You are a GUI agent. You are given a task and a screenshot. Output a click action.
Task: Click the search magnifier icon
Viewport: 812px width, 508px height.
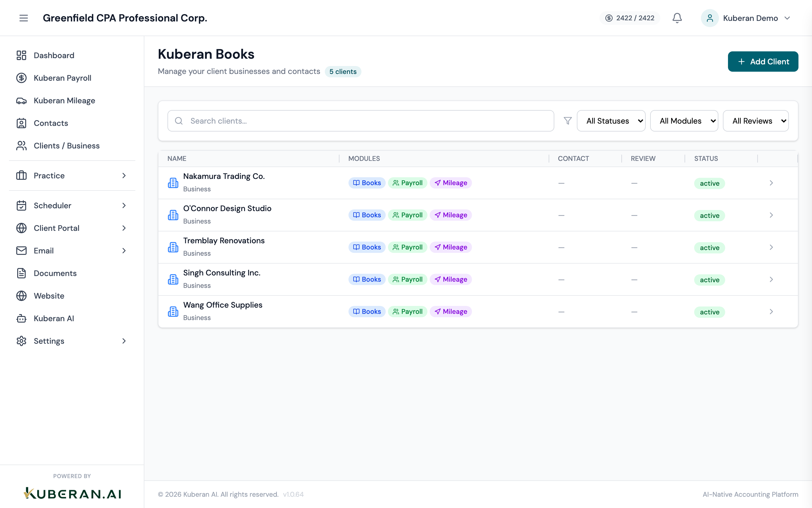point(179,121)
